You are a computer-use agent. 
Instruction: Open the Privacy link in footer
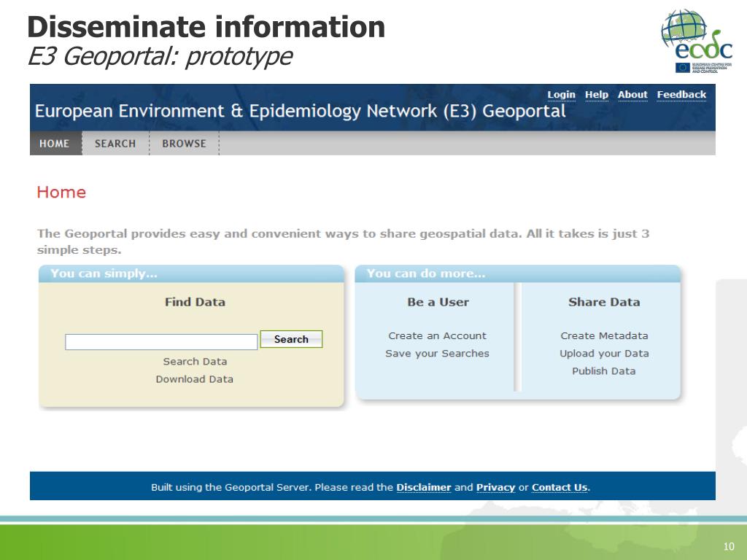pyautogui.click(x=495, y=487)
